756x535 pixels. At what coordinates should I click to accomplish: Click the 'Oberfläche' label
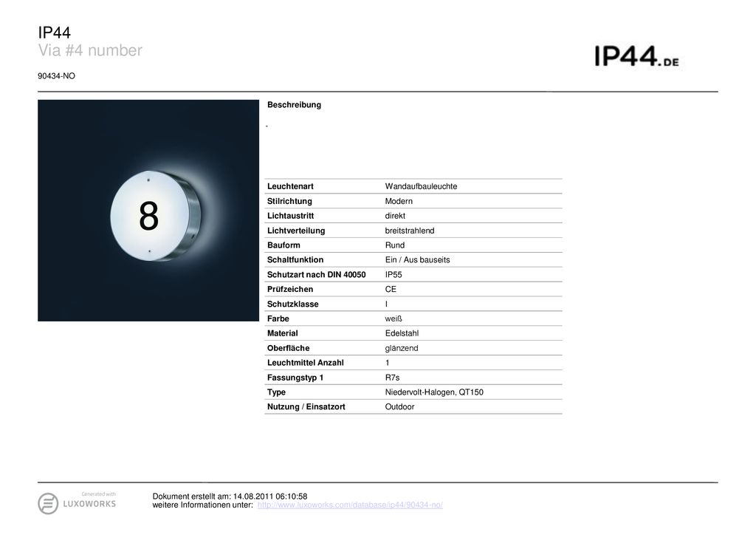(289, 348)
